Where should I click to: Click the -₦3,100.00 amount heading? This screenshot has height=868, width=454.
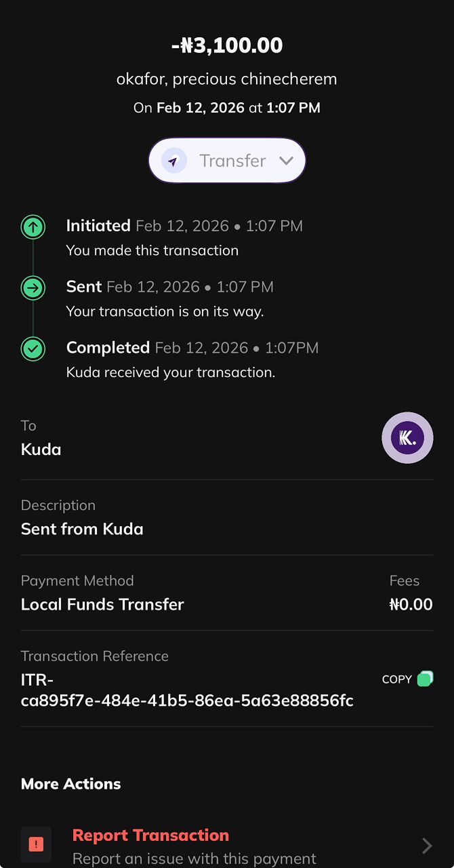coord(227,45)
